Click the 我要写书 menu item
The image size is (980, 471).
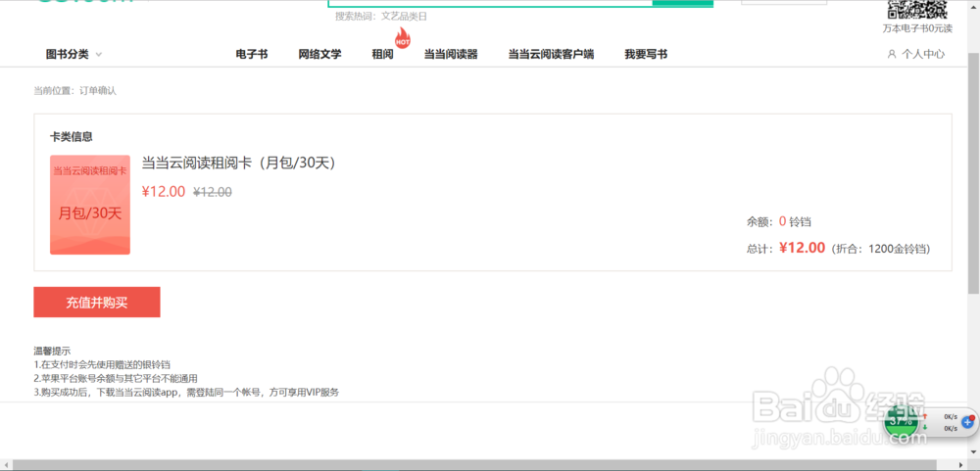(x=646, y=55)
